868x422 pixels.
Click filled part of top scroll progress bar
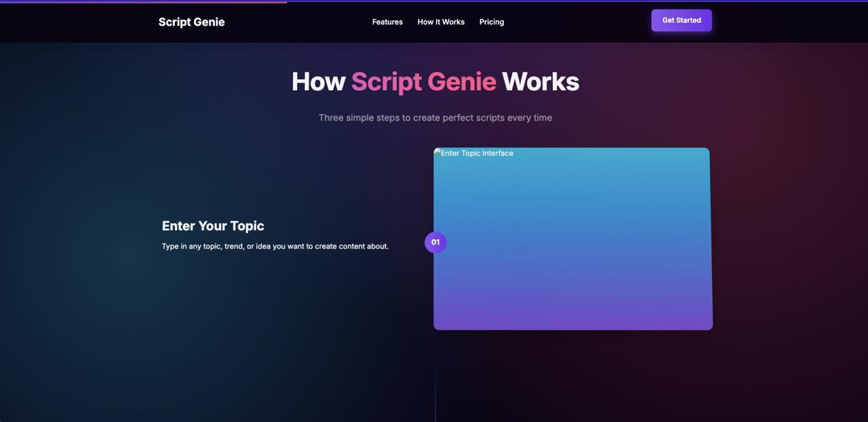142,1
